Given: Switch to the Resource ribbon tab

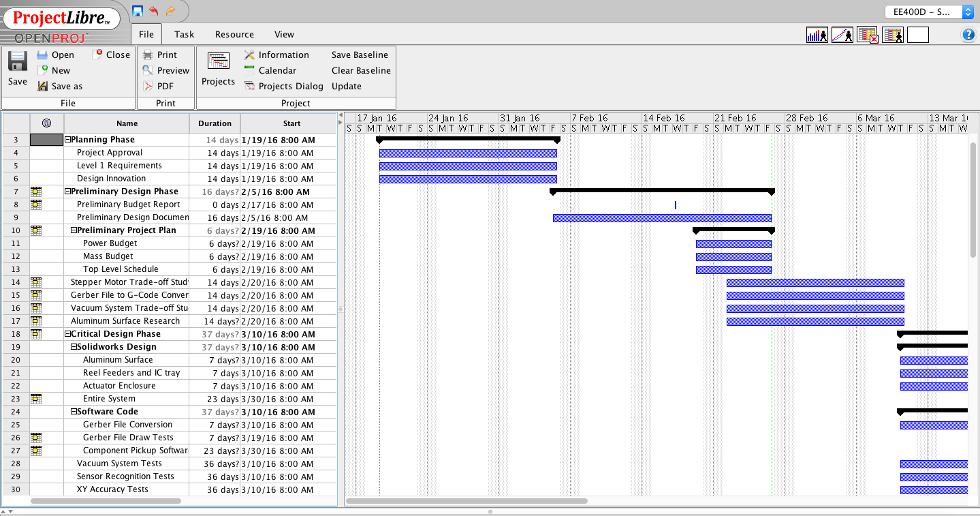Looking at the screenshot, I should click(234, 34).
